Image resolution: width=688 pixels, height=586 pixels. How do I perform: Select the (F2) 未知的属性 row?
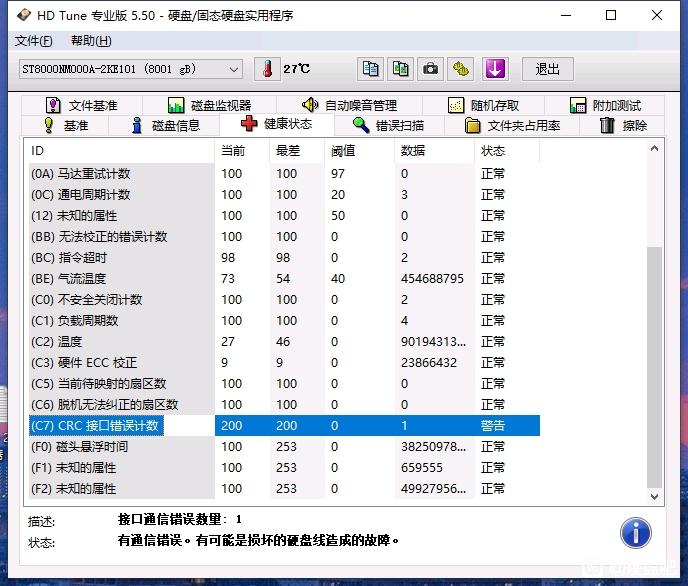[x=284, y=489]
